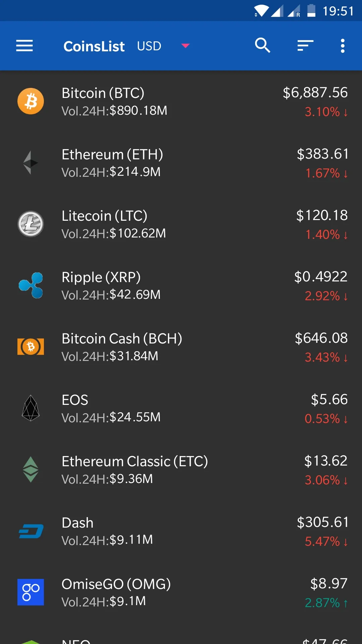Tap the Bitcoin orange logo icon
Image resolution: width=362 pixels, height=644 pixels.
pyautogui.click(x=31, y=101)
